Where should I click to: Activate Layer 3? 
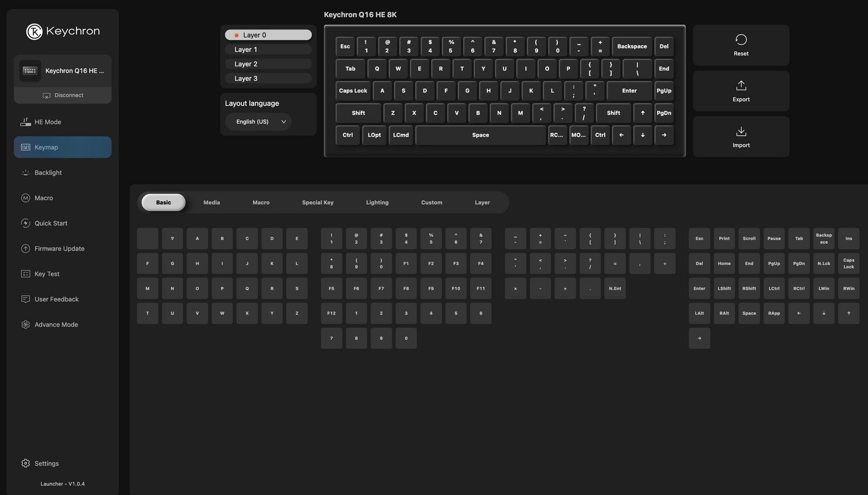click(268, 79)
